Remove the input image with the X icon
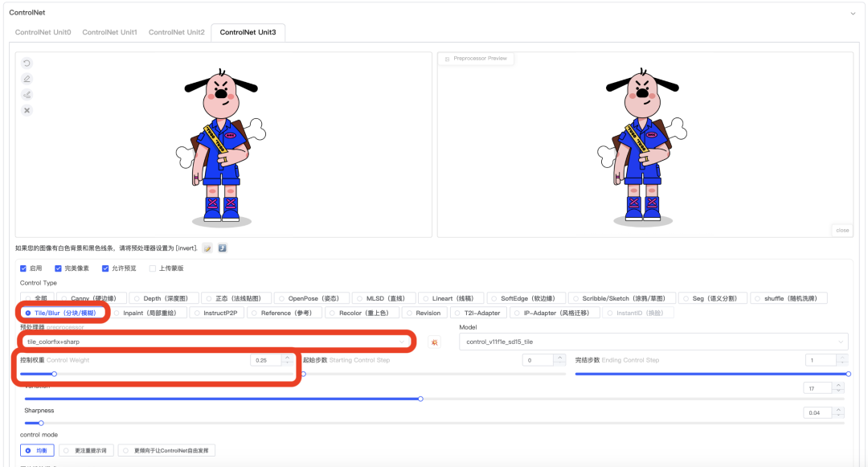Viewport: 868px width, 467px height. [27, 110]
